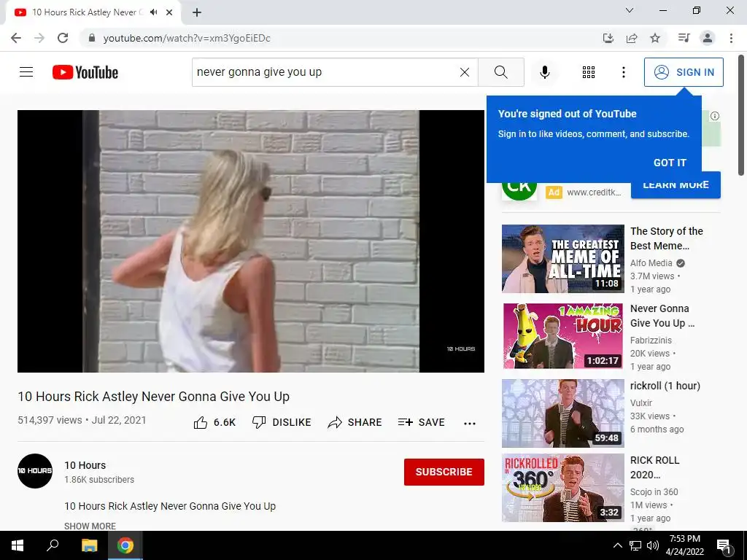
Task: Open File Explorer from taskbar
Action: pyautogui.click(x=89, y=545)
